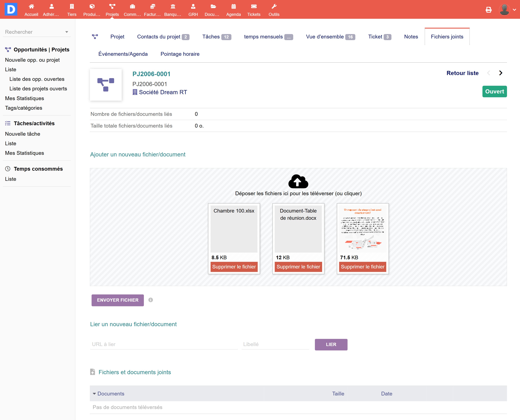Switch to the Tâches tab

point(211,37)
